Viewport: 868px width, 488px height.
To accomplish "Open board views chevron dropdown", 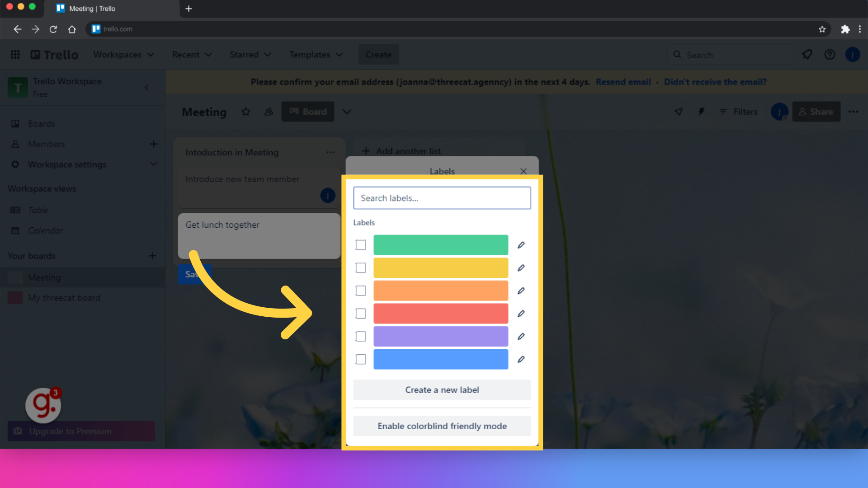I will point(347,112).
